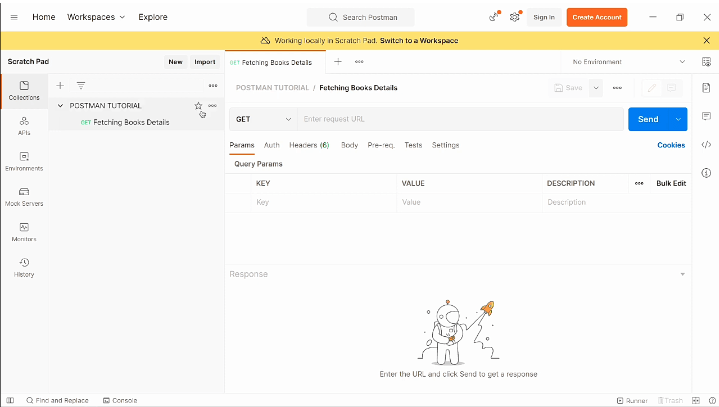This screenshot has height=407, width=719.
Task: Open help icon in status bar
Action: pyautogui.click(x=712, y=400)
